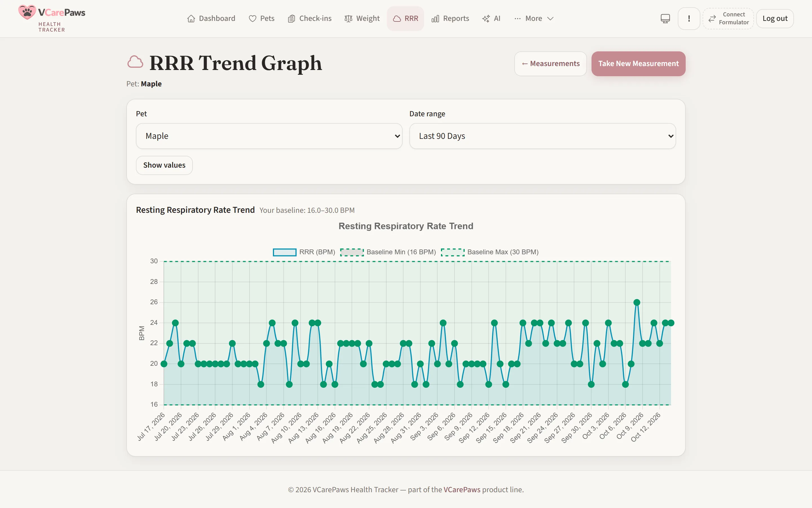Click the 'Pet: Maple' subtitle

(144, 84)
